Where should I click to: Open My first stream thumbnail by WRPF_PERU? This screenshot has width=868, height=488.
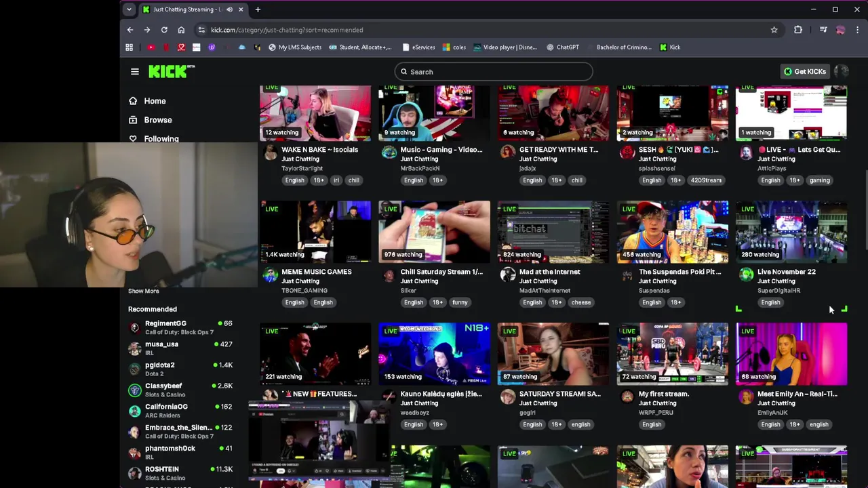(672, 354)
